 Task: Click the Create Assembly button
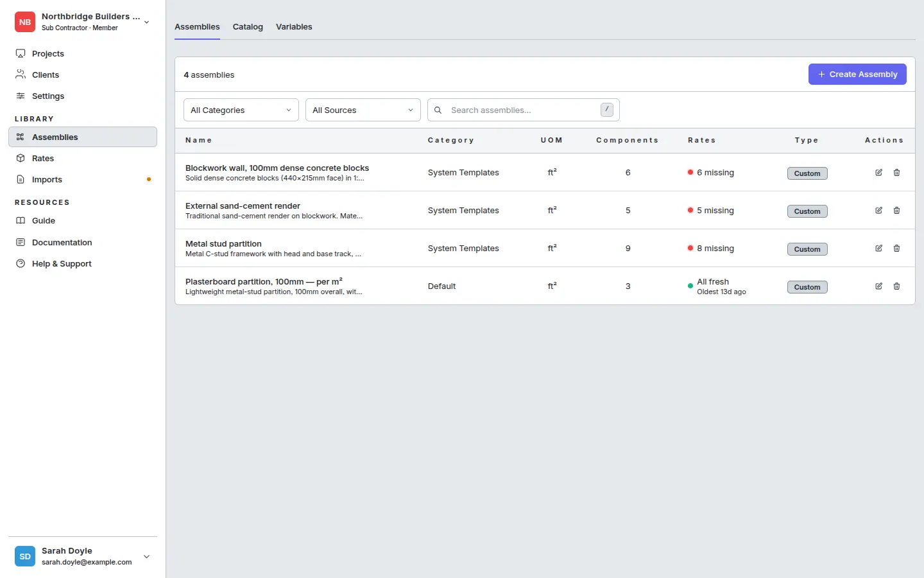click(x=857, y=74)
